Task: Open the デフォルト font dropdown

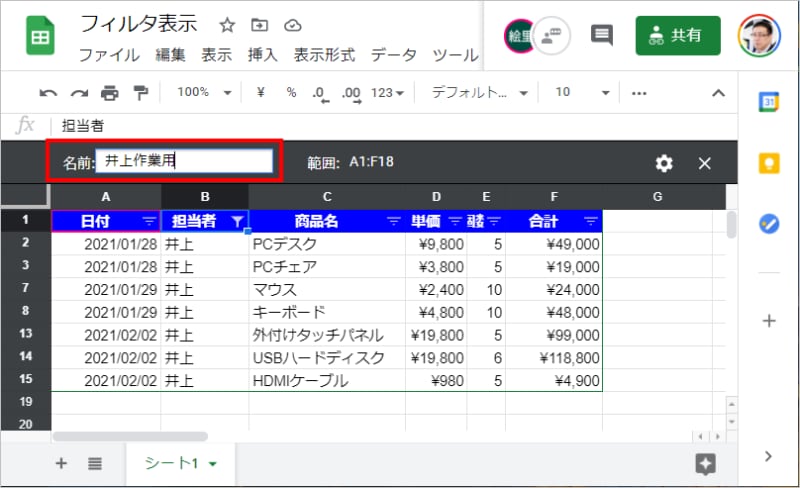Action: 479,92
